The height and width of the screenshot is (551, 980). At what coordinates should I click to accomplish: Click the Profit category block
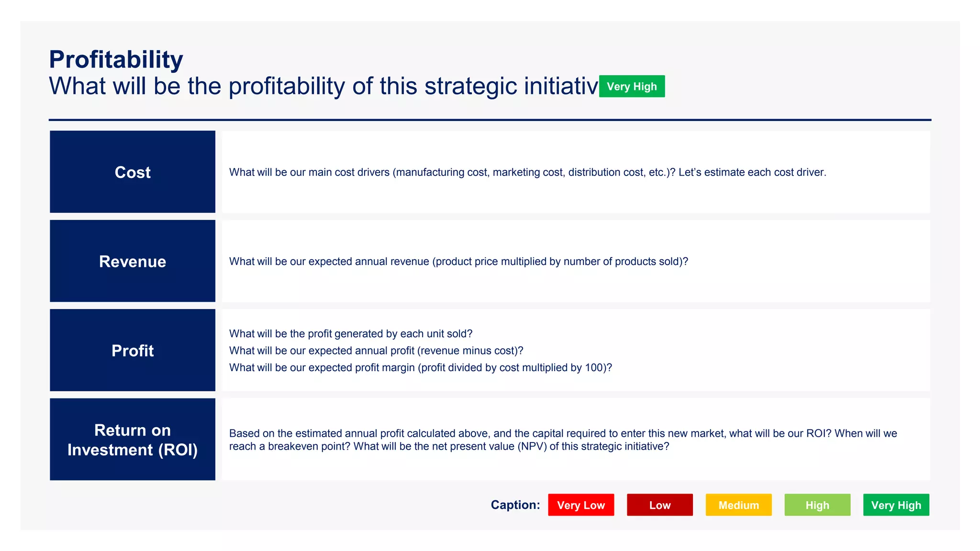pos(133,351)
